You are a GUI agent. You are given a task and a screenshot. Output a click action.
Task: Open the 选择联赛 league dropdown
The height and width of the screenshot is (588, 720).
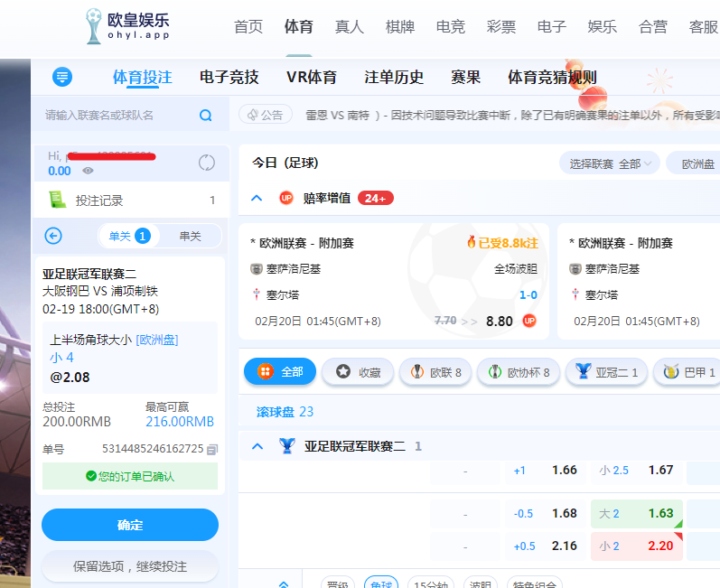point(604,163)
